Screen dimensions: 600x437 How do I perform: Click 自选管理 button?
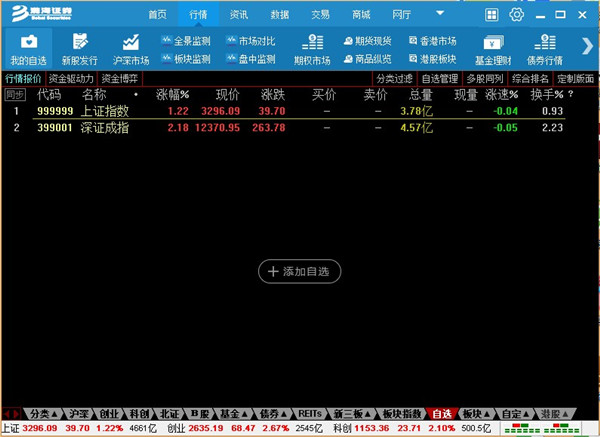click(440, 79)
